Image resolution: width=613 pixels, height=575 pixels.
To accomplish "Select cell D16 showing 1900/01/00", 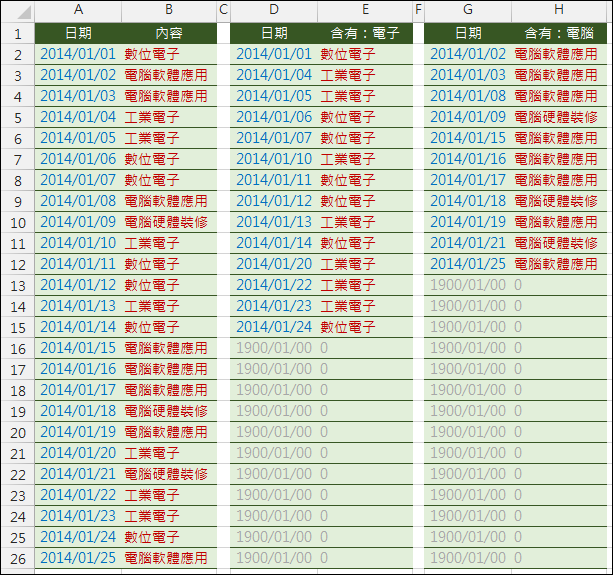I will click(274, 348).
